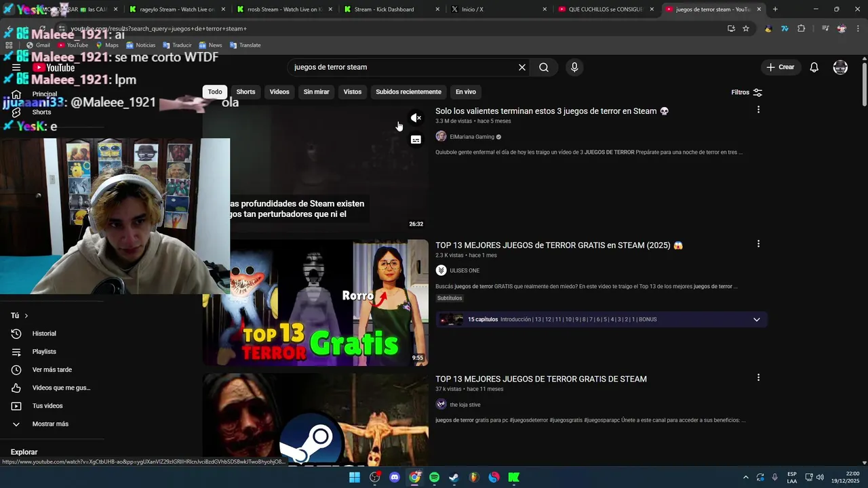
Task: Open the Chrome extensions puzzle icon
Action: click(802, 28)
